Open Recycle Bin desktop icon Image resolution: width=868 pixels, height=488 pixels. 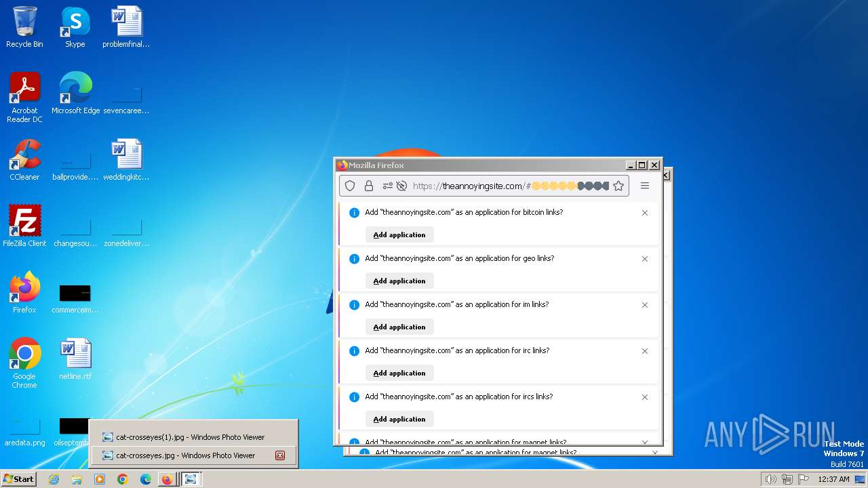click(x=24, y=27)
